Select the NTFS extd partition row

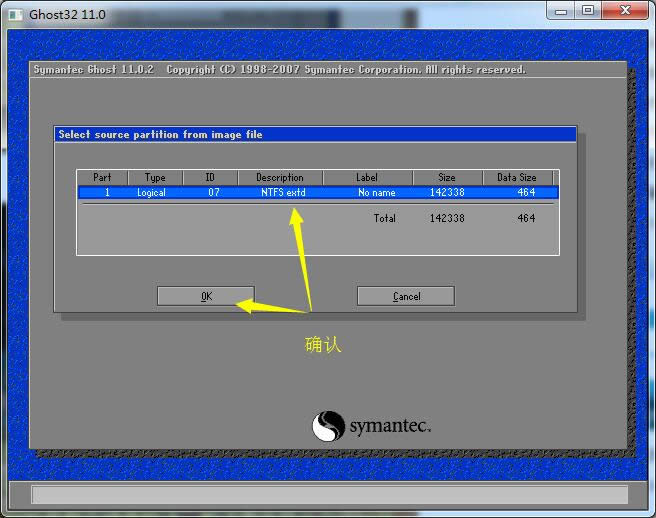point(279,192)
